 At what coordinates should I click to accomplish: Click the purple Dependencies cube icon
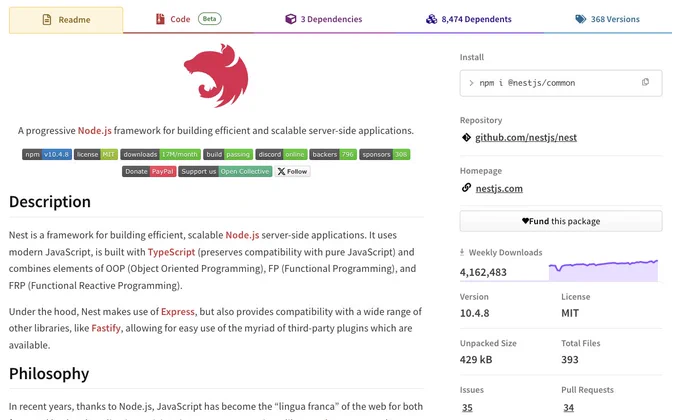291,19
